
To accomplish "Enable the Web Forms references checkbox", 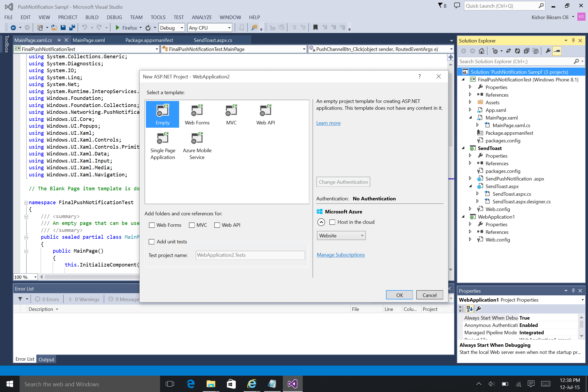I will (x=152, y=225).
